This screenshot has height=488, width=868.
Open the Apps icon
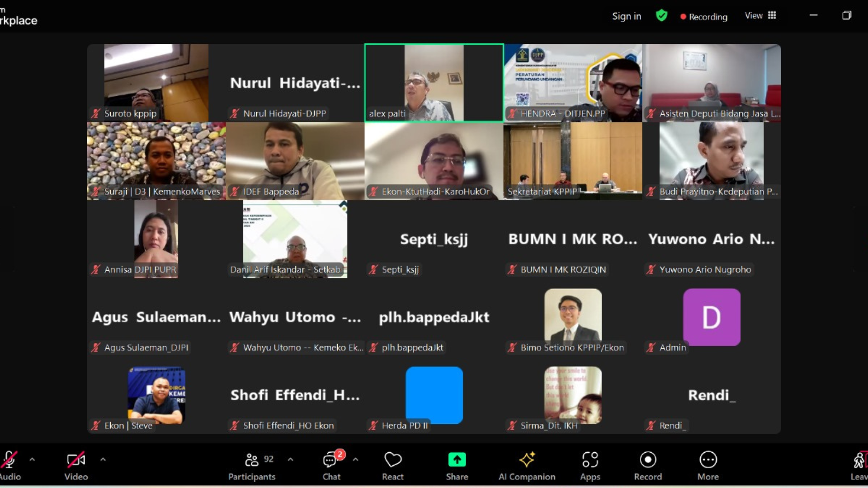[590, 460]
